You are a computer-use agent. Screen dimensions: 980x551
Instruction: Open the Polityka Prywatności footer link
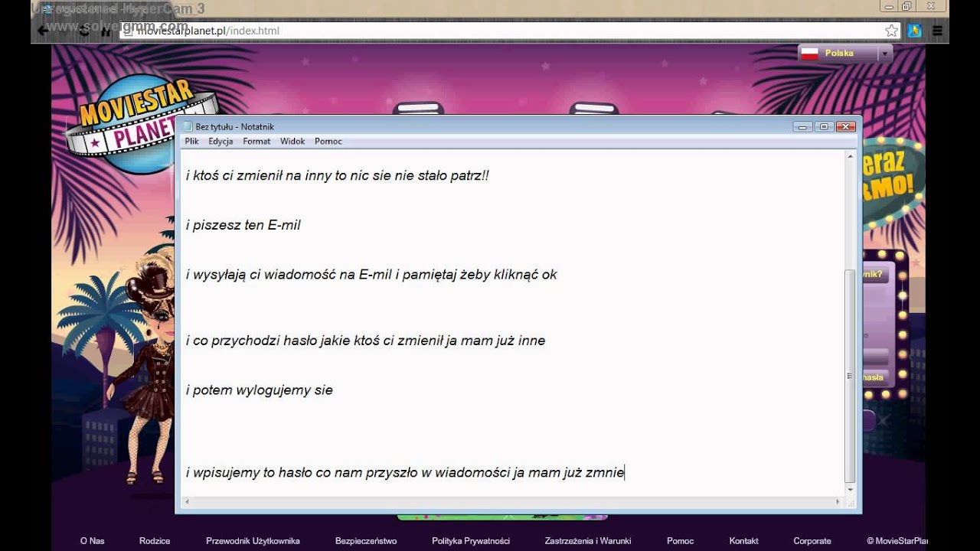point(471,541)
